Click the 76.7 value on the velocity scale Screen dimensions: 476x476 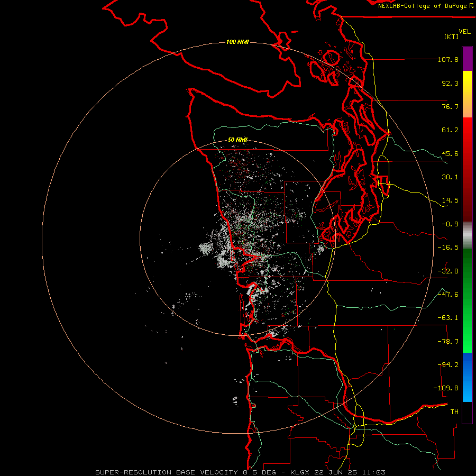pos(450,106)
